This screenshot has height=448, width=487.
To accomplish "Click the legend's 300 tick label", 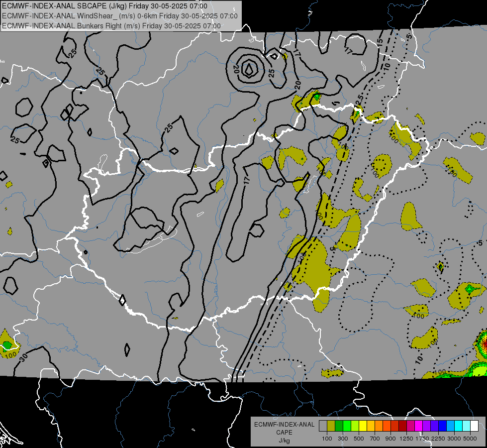I will (343, 439).
